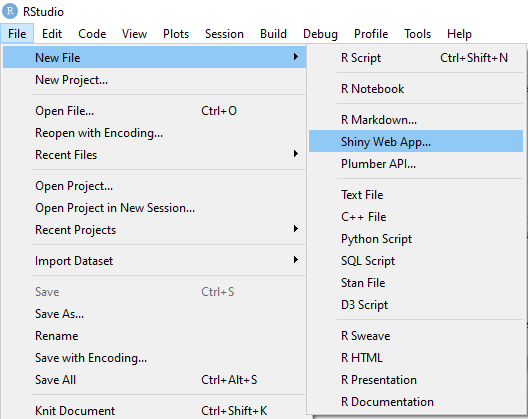Open the Tools menu
This screenshot has height=419, width=528.
pyautogui.click(x=418, y=34)
